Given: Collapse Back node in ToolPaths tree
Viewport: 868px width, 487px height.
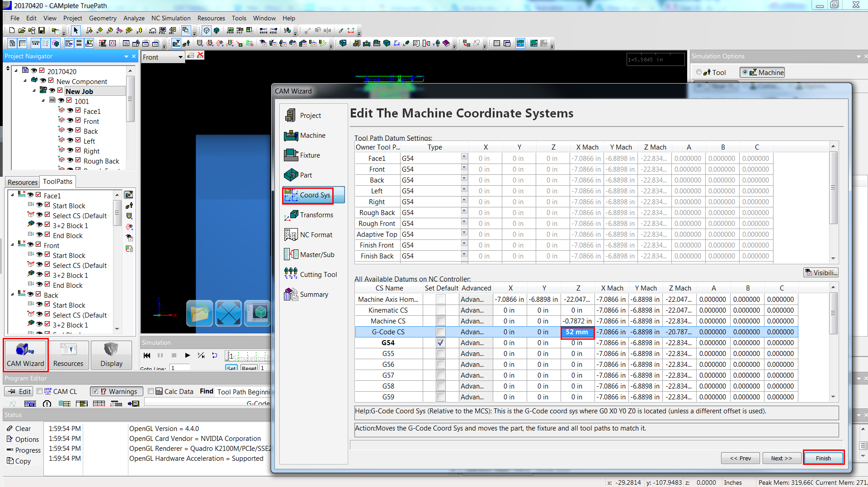Looking at the screenshot, I should [13, 294].
